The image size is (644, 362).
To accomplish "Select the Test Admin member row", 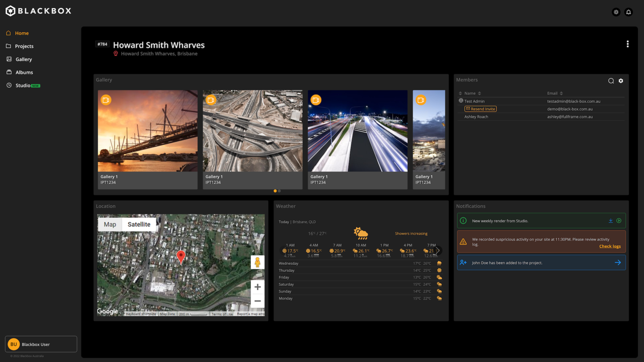I will tap(541, 101).
